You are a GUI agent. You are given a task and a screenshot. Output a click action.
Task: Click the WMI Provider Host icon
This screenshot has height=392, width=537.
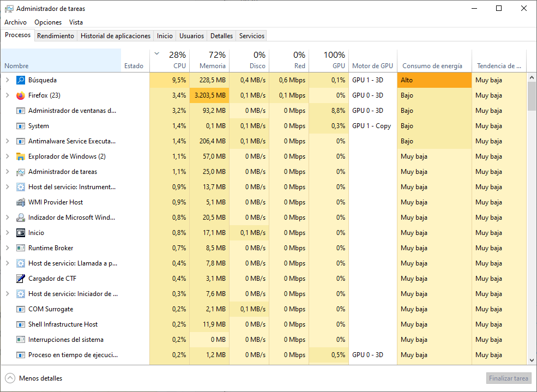tap(21, 202)
